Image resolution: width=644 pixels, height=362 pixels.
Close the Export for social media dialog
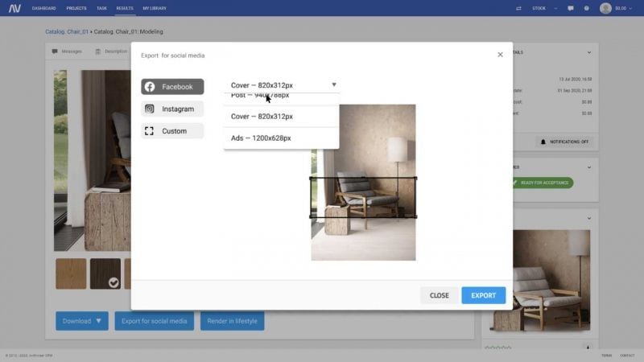(500, 55)
